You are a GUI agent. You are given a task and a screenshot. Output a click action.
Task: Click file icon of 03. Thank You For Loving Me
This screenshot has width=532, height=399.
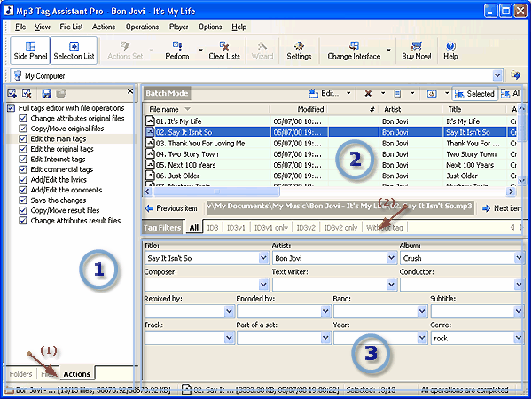[x=150, y=143]
